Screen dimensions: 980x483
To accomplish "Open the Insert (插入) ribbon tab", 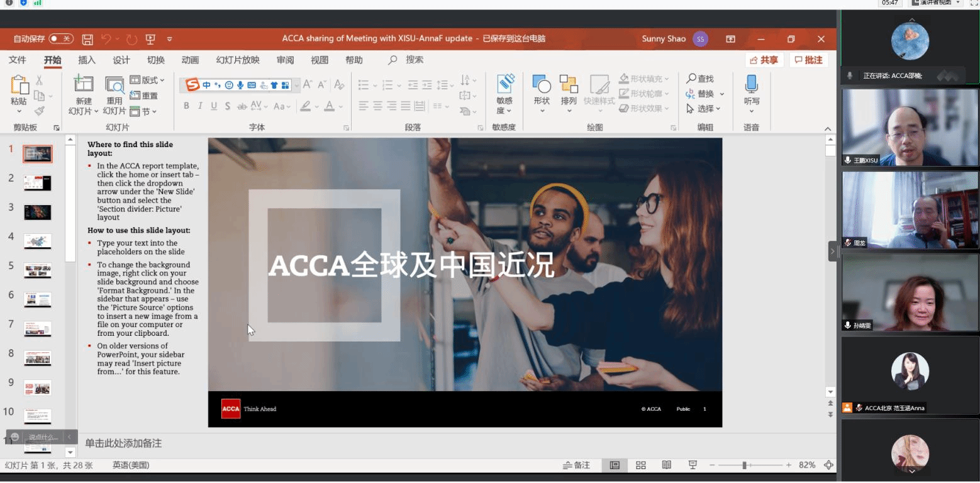I will tap(87, 60).
